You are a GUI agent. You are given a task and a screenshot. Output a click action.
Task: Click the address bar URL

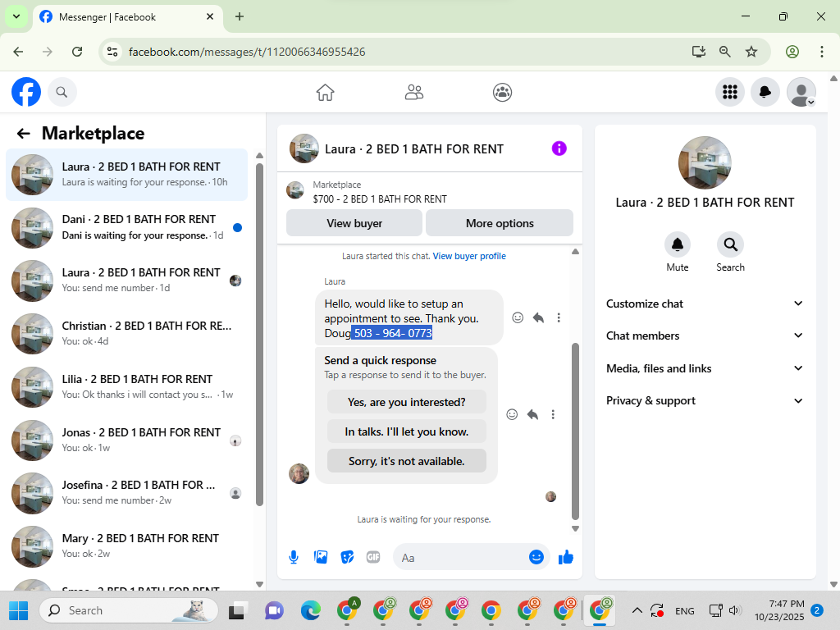247,52
